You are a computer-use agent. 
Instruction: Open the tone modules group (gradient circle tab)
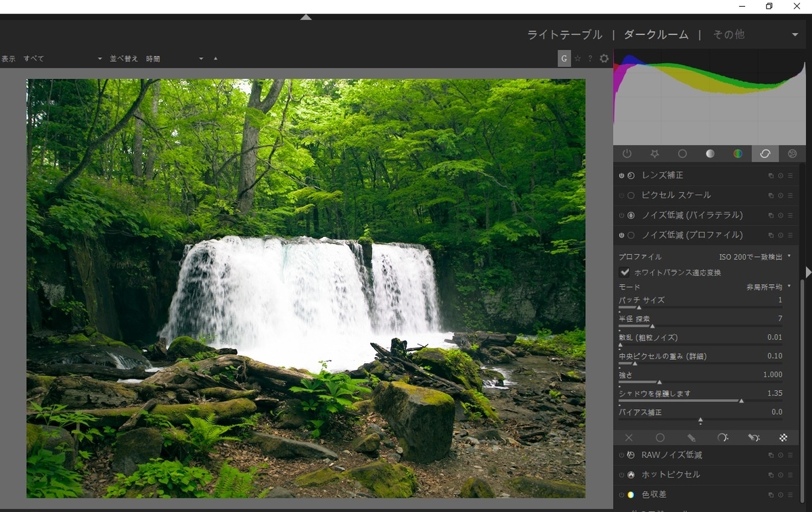(710, 154)
